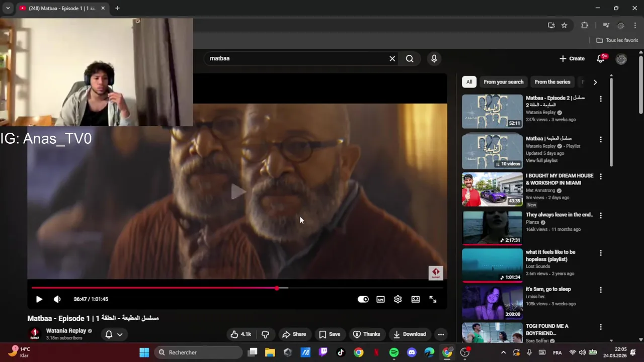
Task: Click View full playlist link
Action: point(541,161)
